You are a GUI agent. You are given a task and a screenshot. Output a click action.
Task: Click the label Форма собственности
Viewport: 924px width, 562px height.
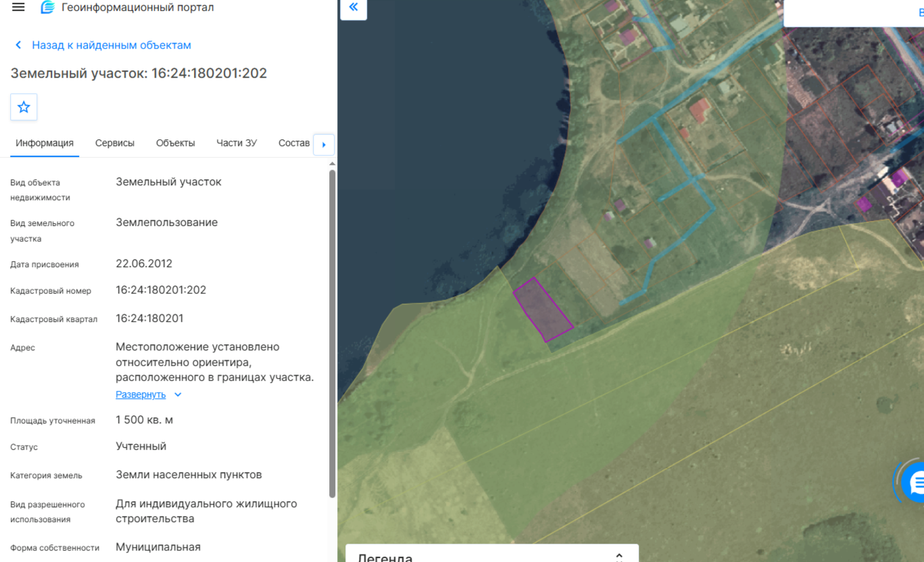(x=55, y=548)
